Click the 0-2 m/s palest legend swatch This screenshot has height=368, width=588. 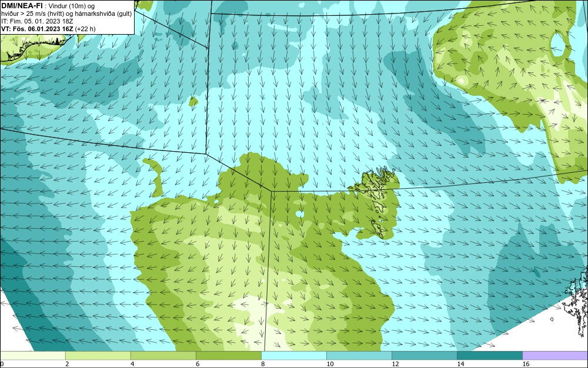coord(32,355)
